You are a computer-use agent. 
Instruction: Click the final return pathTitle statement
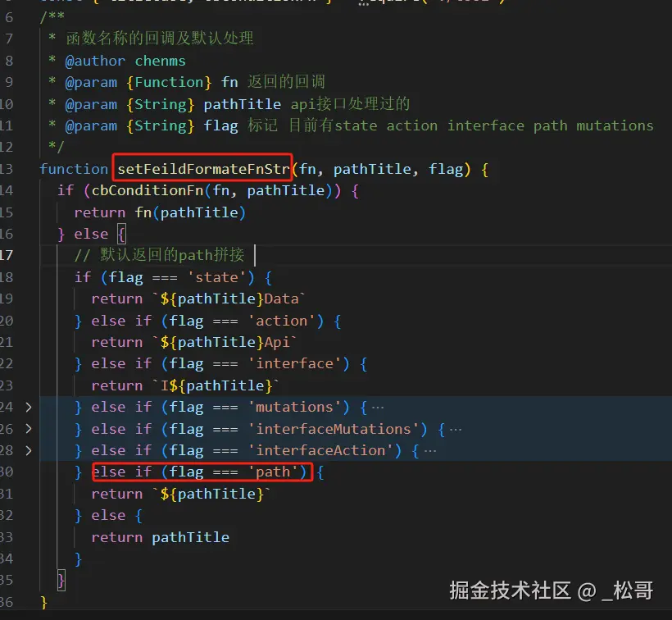160,537
